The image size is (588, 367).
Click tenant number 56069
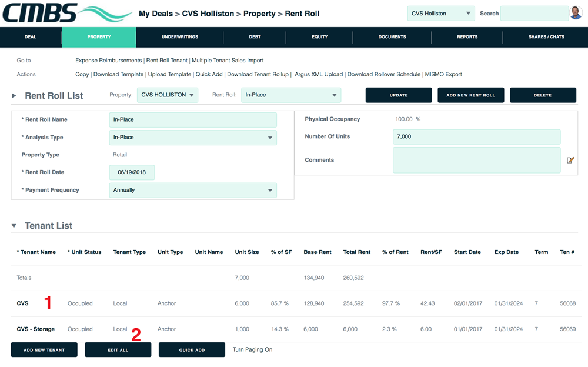point(568,329)
